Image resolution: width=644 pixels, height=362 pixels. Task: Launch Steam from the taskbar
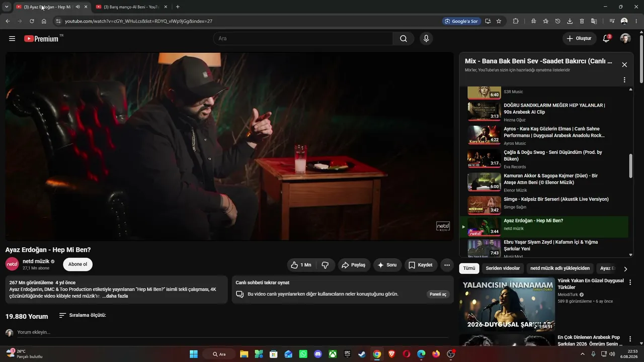coord(362,354)
